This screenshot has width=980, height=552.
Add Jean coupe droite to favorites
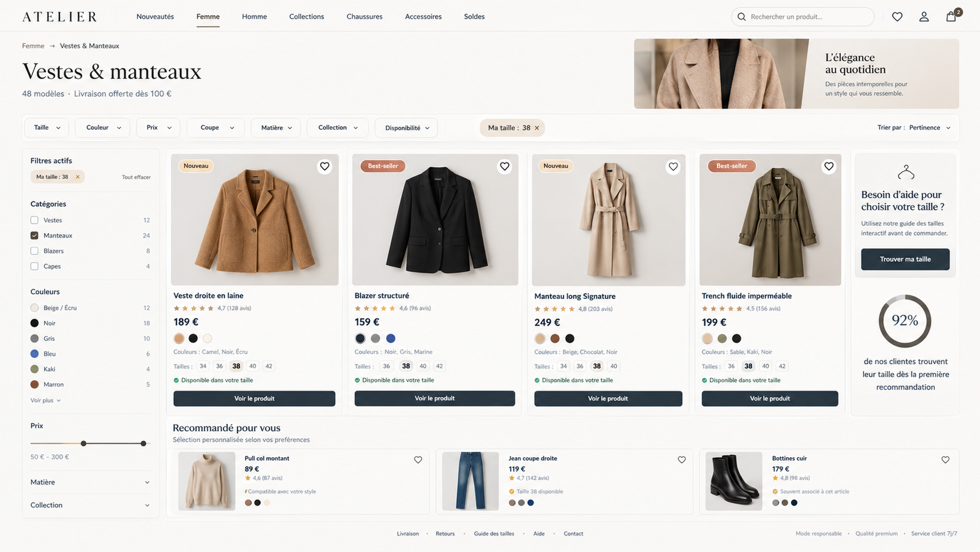(x=682, y=460)
